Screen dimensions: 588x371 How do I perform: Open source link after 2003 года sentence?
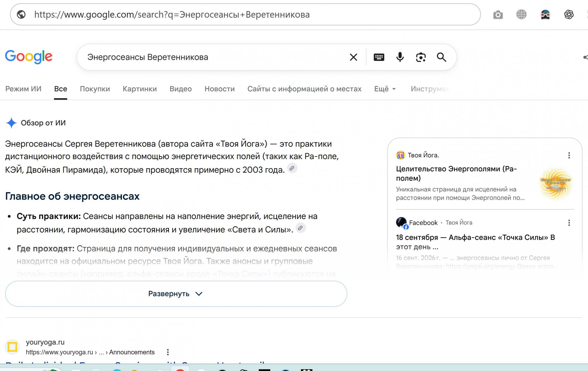pyautogui.click(x=292, y=169)
